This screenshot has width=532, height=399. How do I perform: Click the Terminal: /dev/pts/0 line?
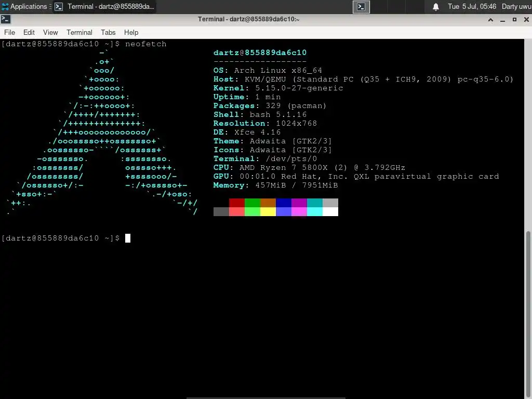(x=265, y=158)
